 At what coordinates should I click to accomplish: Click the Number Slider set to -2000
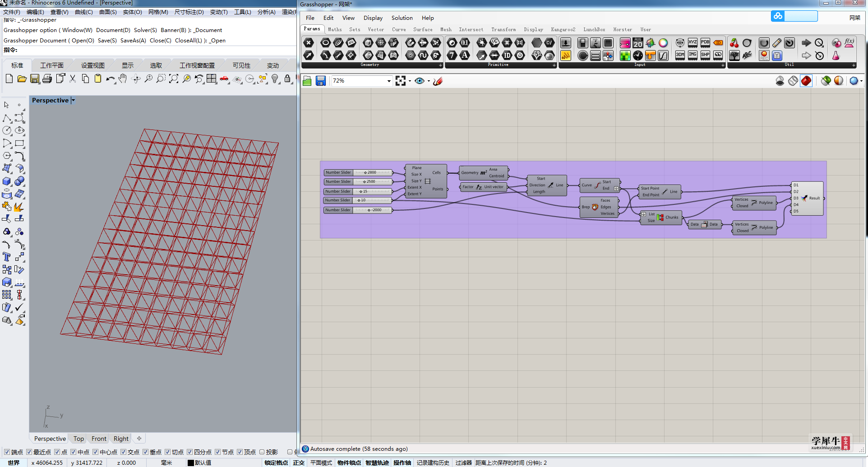(x=358, y=210)
